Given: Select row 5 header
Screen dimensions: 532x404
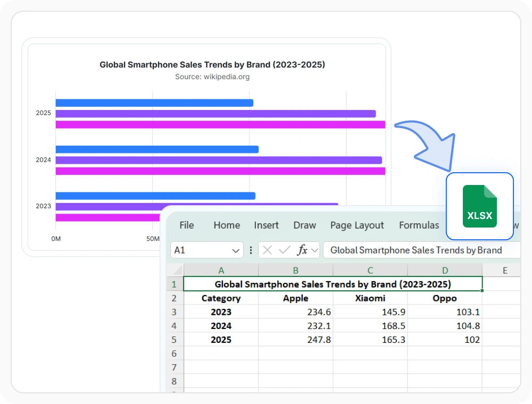Looking at the screenshot, I should (174, 340).
